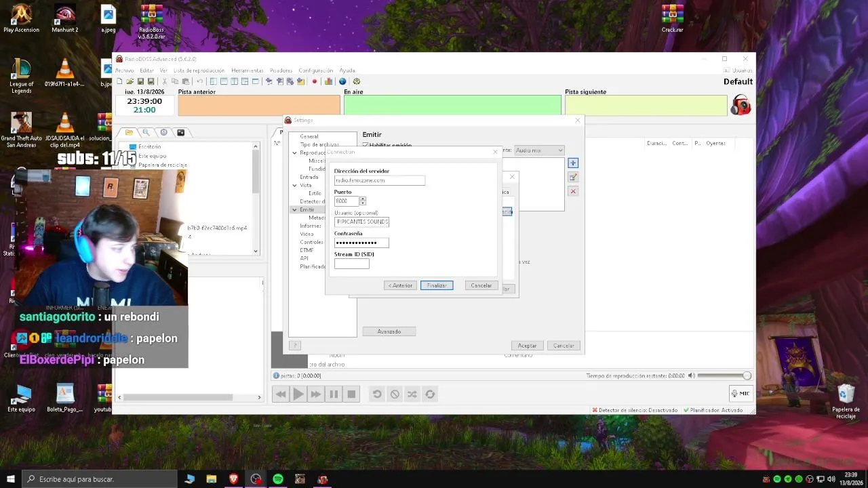Open File Explorer from the taskbar
Image resolution: width=868 pixels, height=488 pixels.
pyautogui.click(x=212, y=479)
